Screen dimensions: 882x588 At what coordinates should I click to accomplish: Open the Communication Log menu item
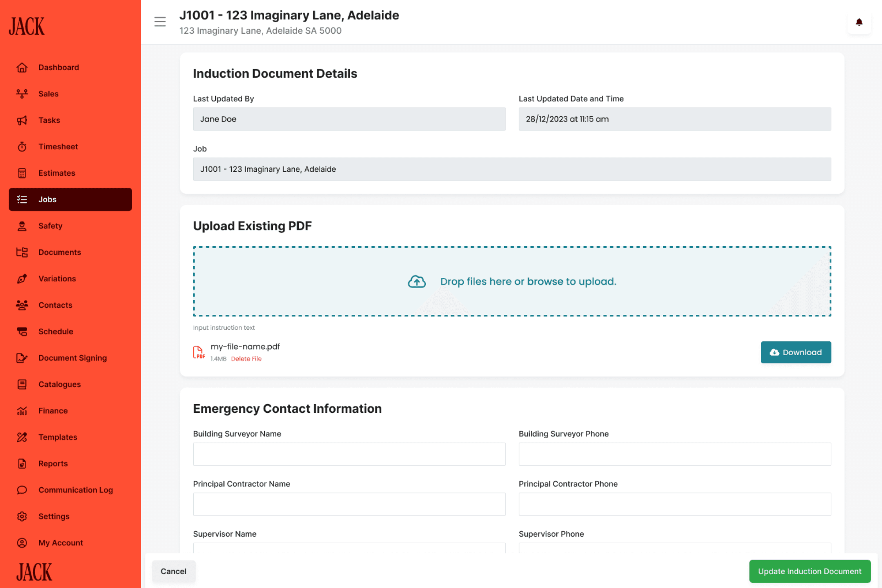(x=75, y=490)
